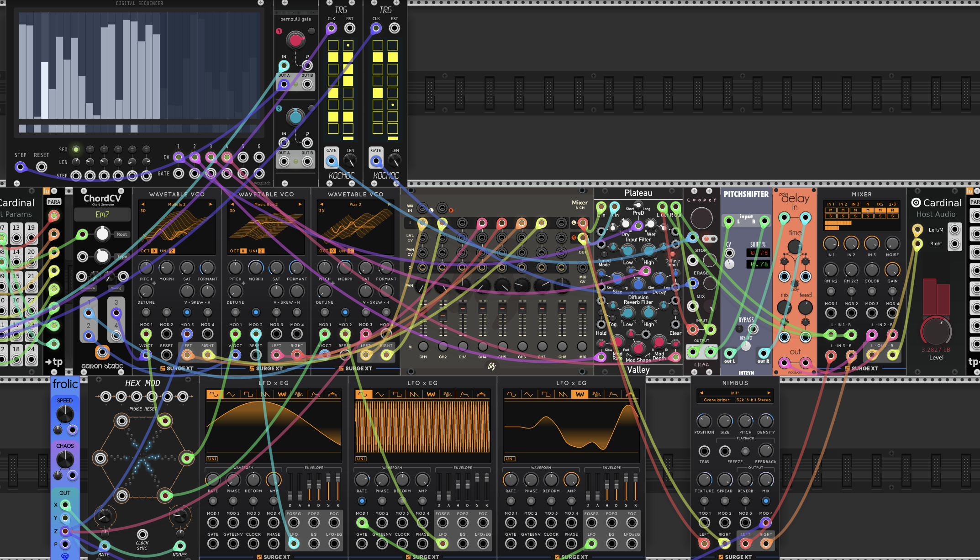Select triangle waveform in first LFO x EG

pyautogui.click(x=231, y=394)
